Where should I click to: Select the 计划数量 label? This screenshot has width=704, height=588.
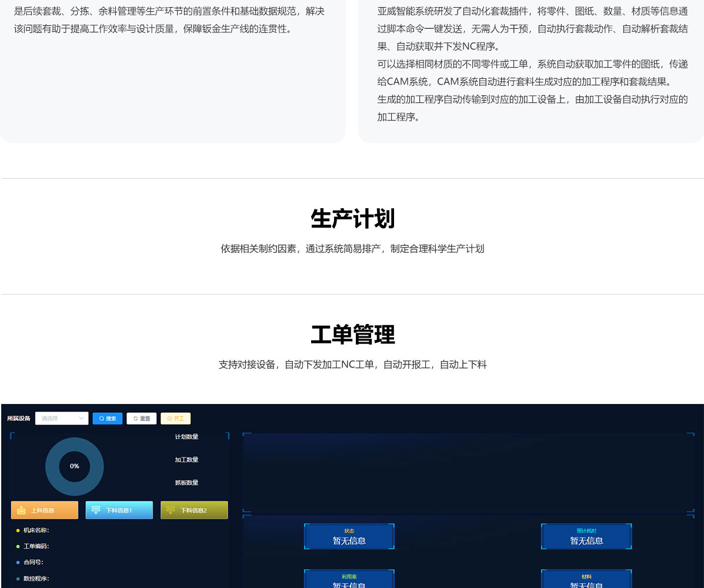[x=186, y=437]
